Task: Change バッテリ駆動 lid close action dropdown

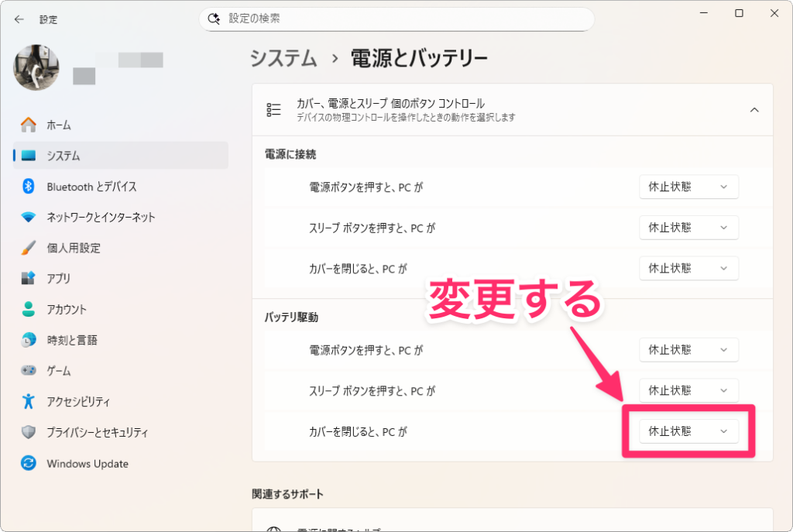Action: click(688, 431)
